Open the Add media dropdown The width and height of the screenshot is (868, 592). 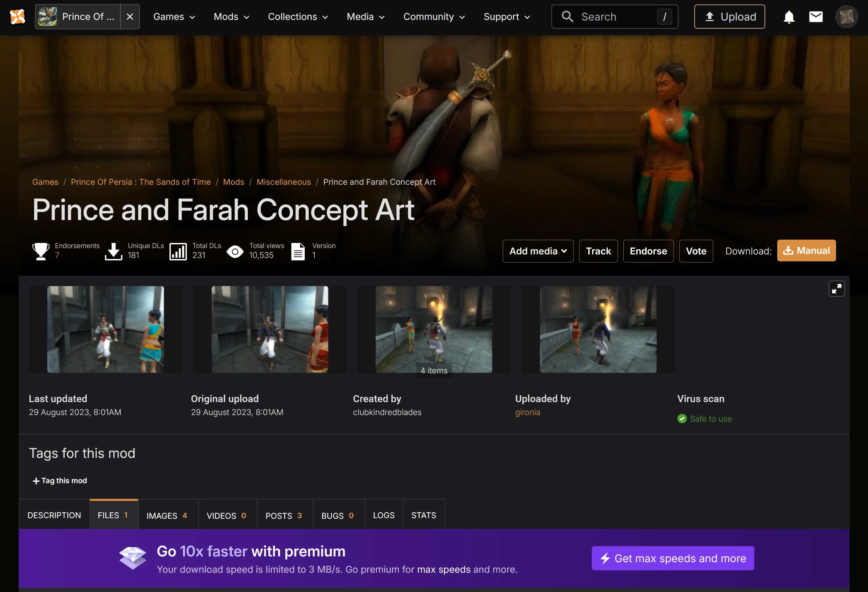click(x=538, y=251)
